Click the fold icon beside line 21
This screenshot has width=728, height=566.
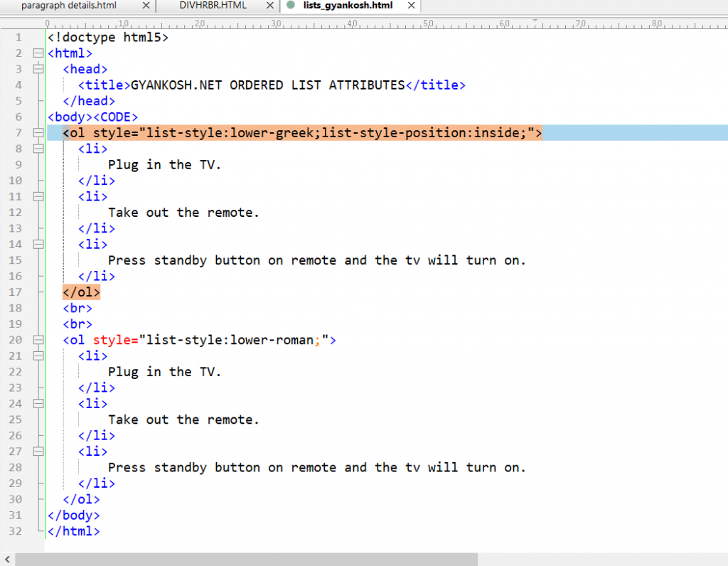(x=39, y=356)
